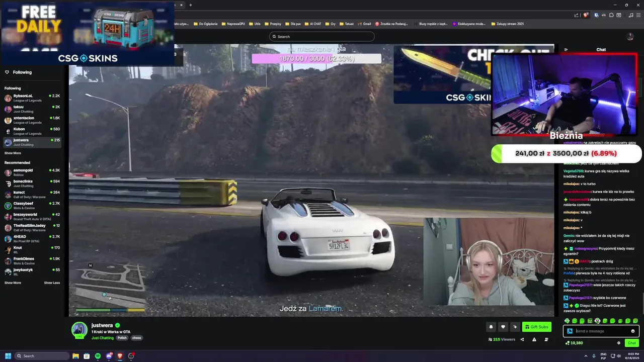The width and height of the screenshot is (644, 362).
Task: Click the green Chat send button
Action: click(x=632, y=343)
